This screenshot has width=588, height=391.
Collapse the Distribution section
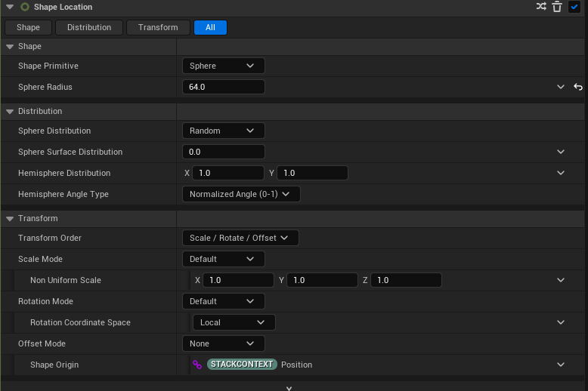point(10,111)
